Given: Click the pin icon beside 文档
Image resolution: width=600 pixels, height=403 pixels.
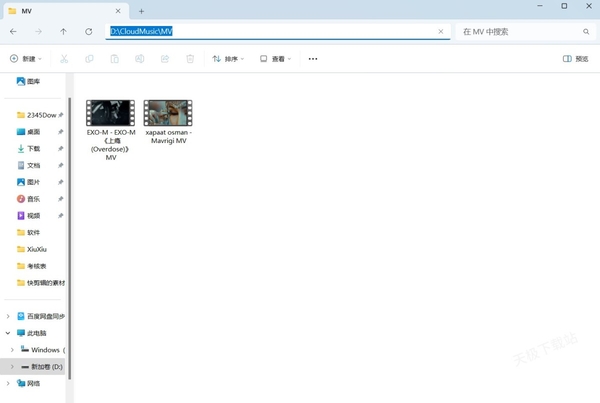Looking at the screenshot, I should tap(60, 166).
